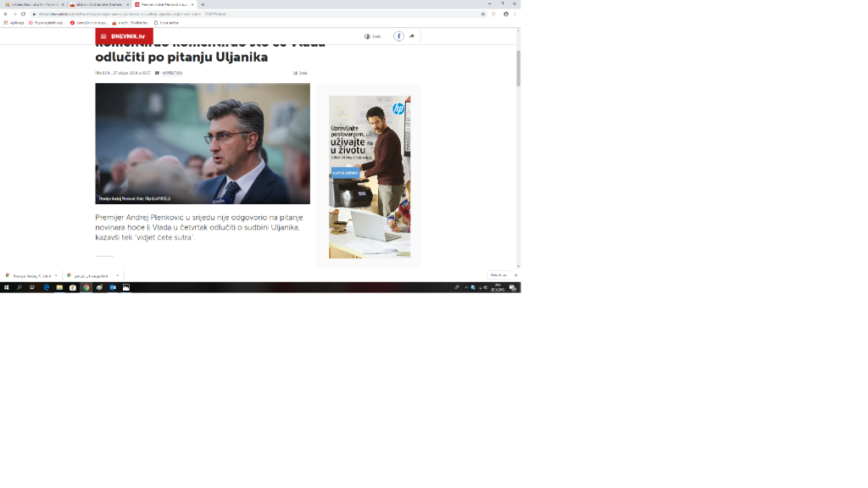Image resolution: width=868 pixels, height=488 pixels.
Task: Click the address bar URL
Action: 133,14
